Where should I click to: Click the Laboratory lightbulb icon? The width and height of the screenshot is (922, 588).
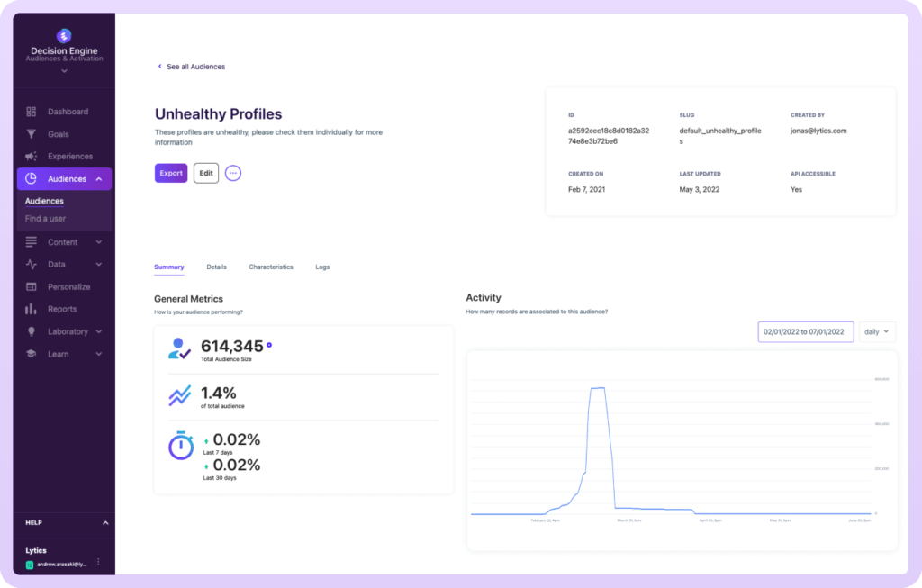[x=32, y=332]
